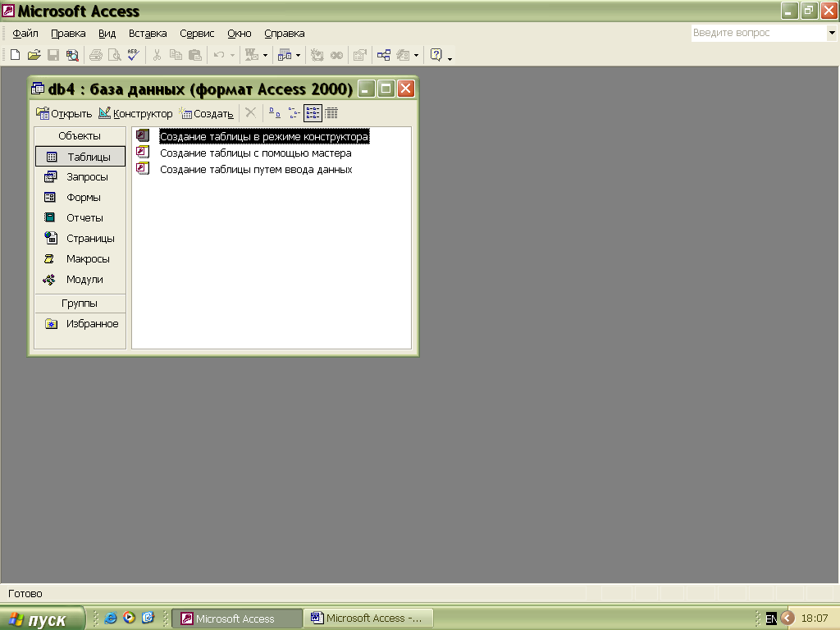Click the пуск Start button

tap(42, 619)
